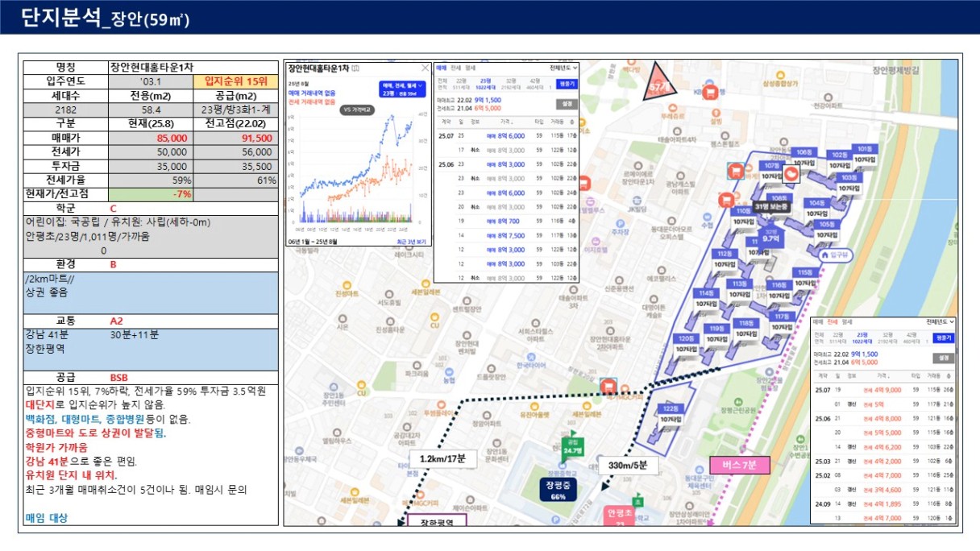Screen dimensions: 980x551
Task: Select 월세 tab in the lower-right transaction panel
Action: click(846, 321)
